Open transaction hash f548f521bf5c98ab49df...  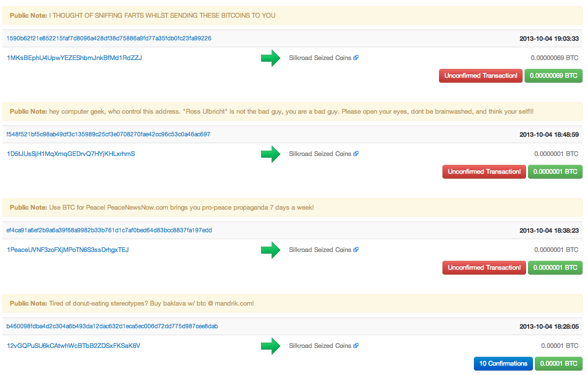coord(108,134)
